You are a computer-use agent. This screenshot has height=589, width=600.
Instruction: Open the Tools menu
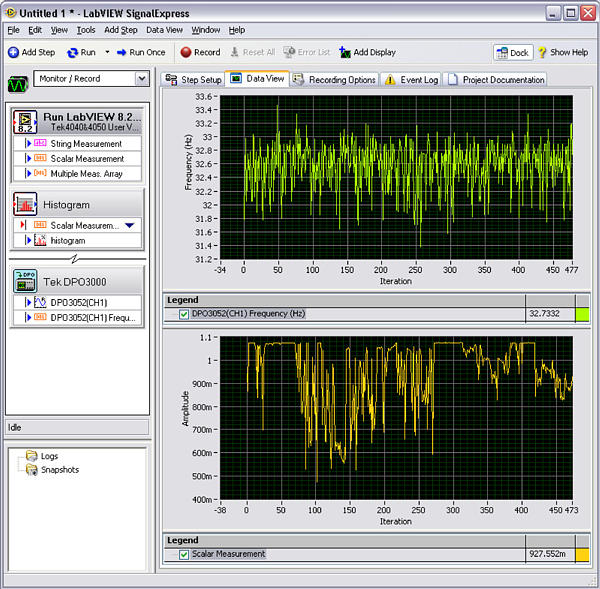tap(86, 30)
